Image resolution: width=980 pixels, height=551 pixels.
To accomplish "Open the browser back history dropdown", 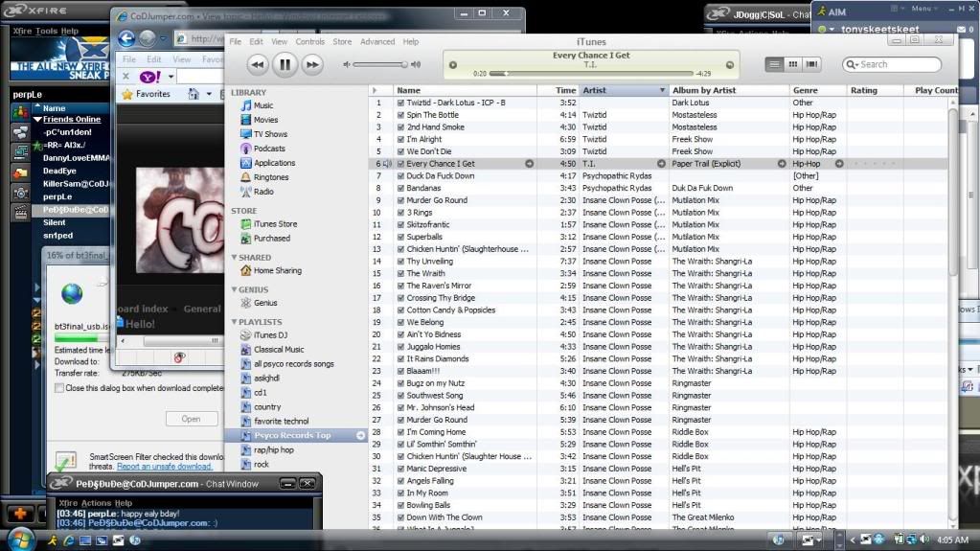I will (x=163, y=38).
